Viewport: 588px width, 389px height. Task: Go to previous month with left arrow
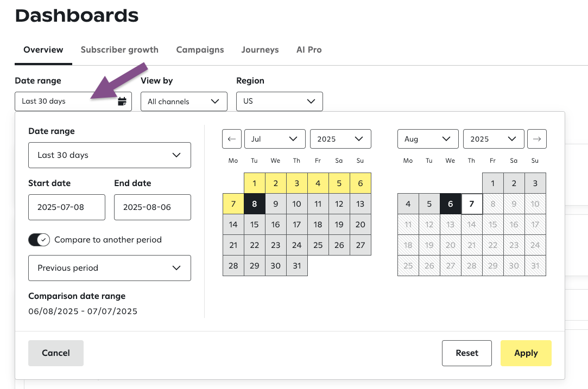(x=231, y=139)
